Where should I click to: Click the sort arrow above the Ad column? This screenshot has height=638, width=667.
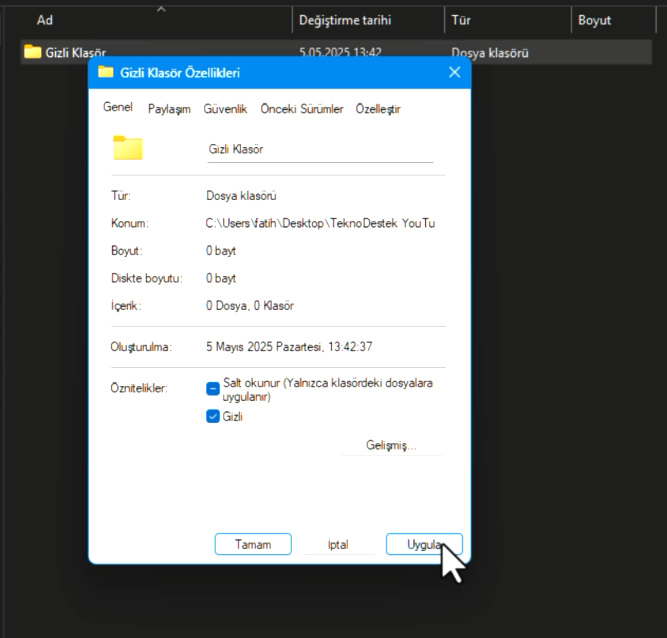(161, 9)
